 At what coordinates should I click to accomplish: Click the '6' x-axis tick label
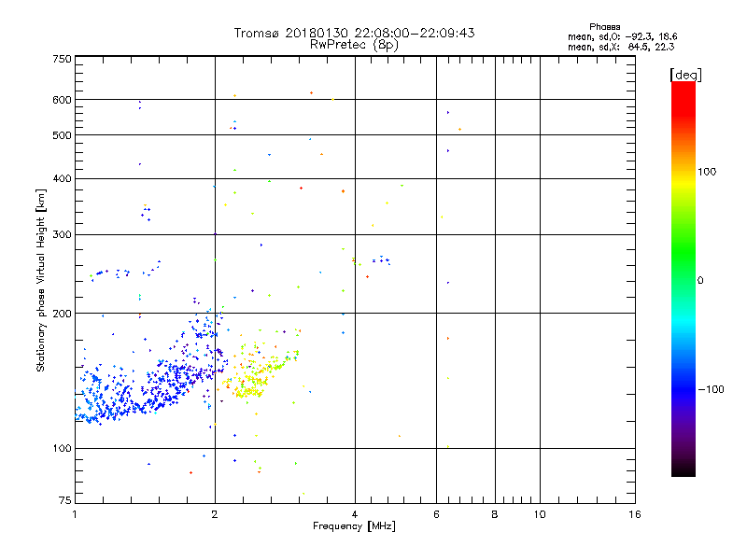[x=436, y=514]
